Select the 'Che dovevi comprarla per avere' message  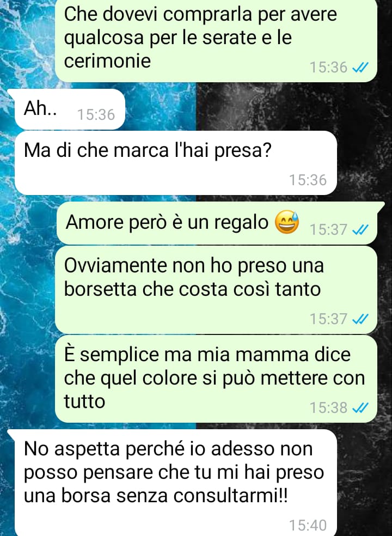216,40
